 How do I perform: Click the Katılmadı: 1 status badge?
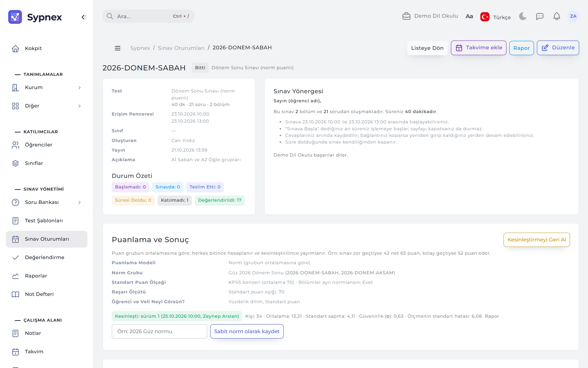click(x=174, y=200)
